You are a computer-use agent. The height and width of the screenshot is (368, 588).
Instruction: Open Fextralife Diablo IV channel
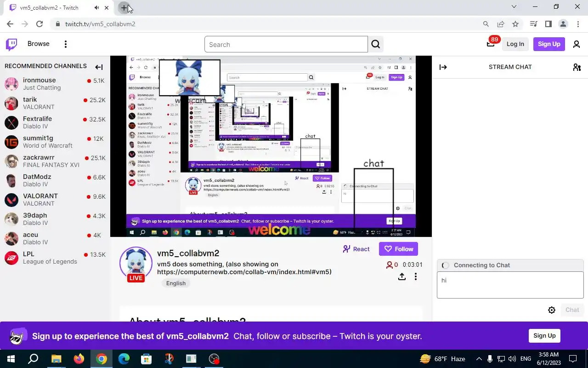(55, 122)
